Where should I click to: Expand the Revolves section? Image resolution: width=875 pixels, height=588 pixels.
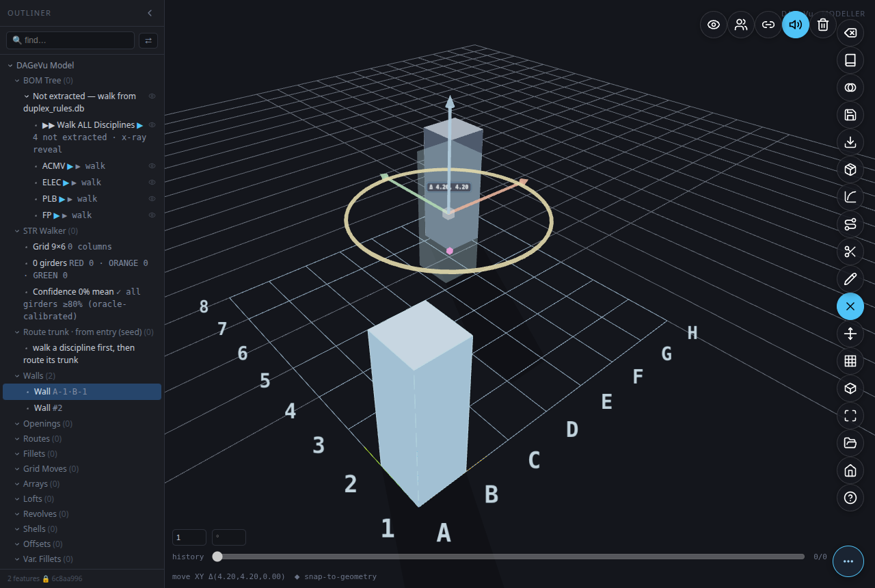pyautogui.click(x=17, y=514)
